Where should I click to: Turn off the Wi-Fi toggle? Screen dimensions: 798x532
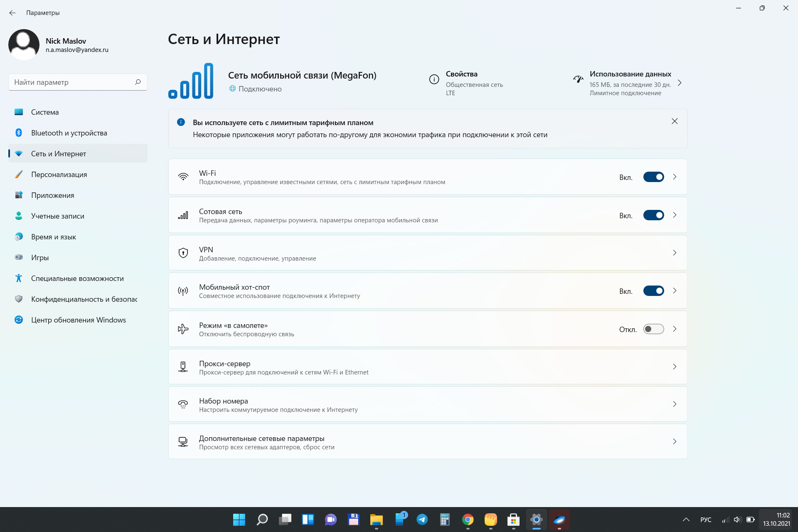(653, 177)
